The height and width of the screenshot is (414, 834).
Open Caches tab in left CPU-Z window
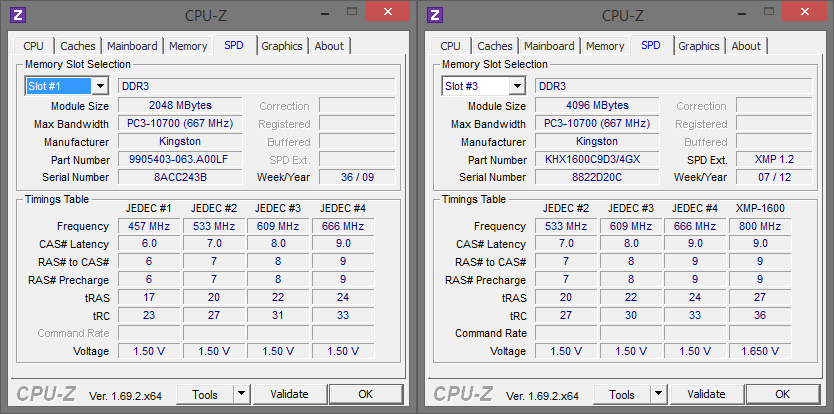tap(78, 46)
